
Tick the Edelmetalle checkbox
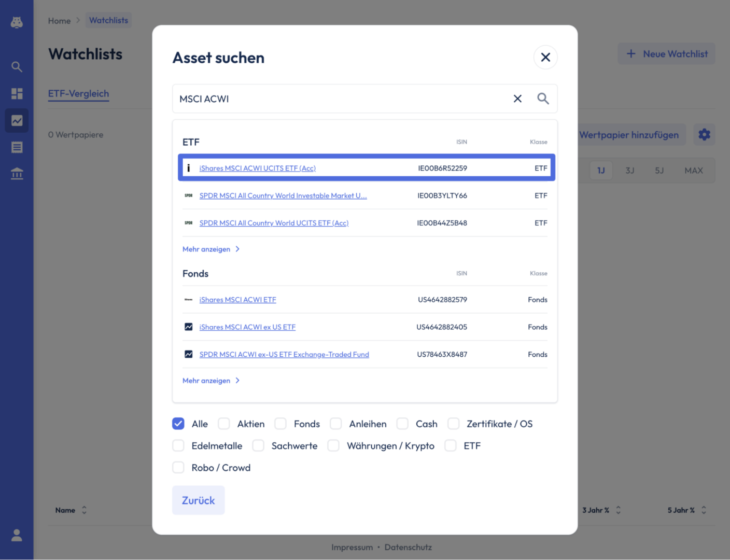(178, 446)
